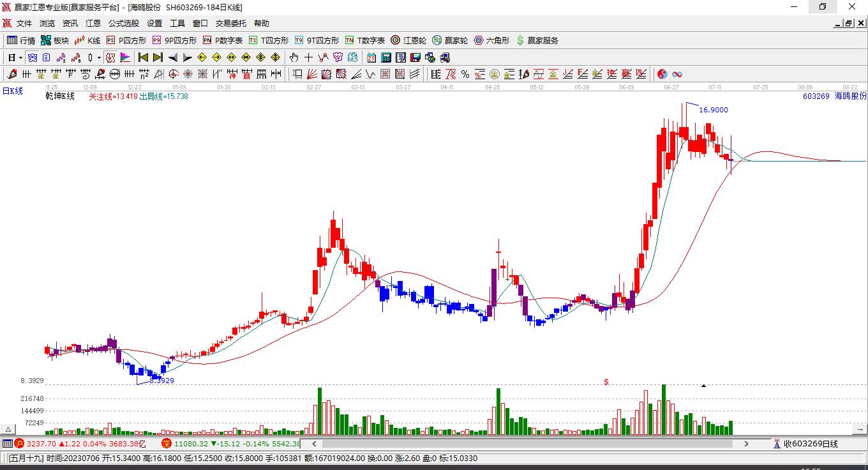Open the 9P四方形 tool

click(174, 40)
